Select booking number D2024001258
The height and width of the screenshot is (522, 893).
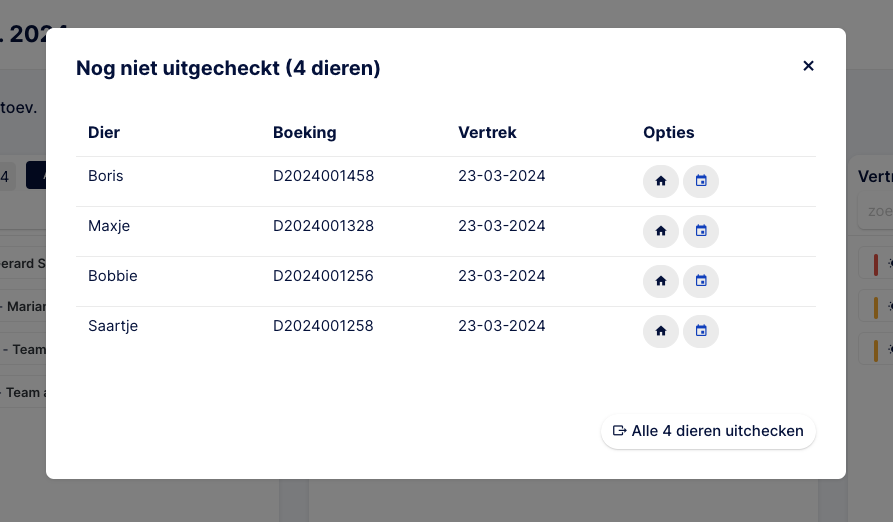pos(323,326)
